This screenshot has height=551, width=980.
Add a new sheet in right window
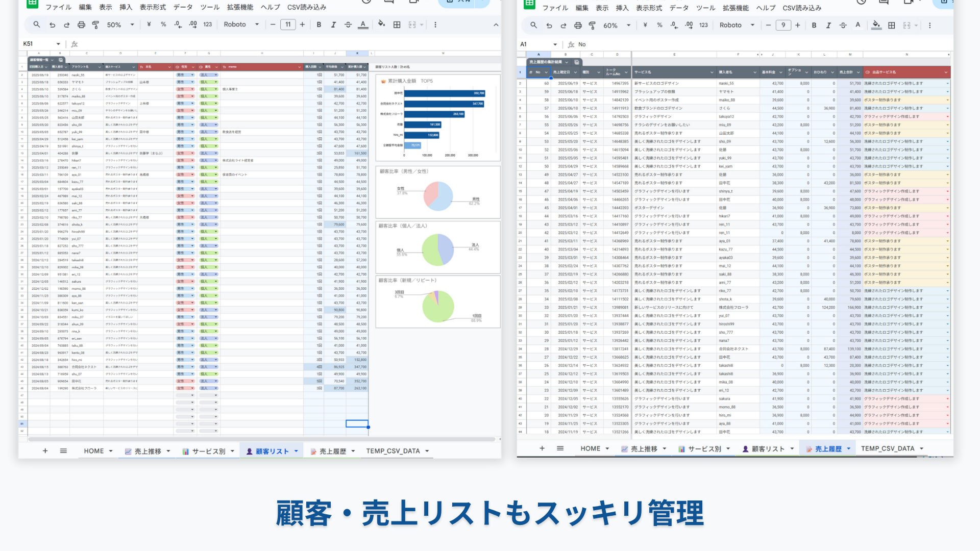tap(542, 448)
